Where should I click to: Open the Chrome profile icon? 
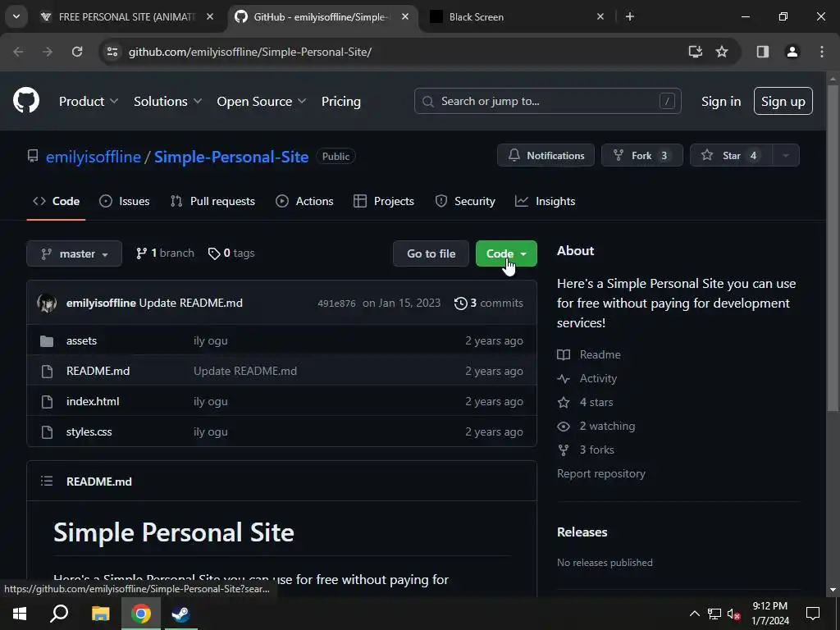tap(792, 52)
